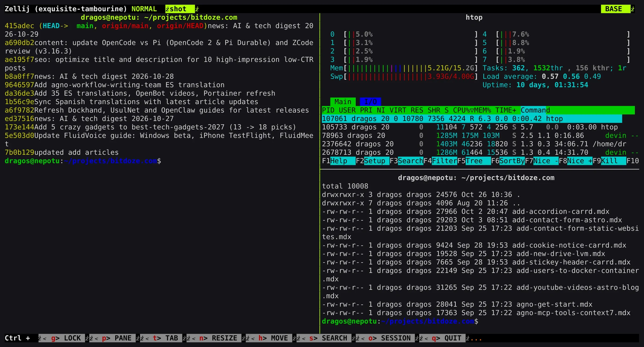Click commit hash a690db2
644x347 pixels.
[x=19, y=43]
